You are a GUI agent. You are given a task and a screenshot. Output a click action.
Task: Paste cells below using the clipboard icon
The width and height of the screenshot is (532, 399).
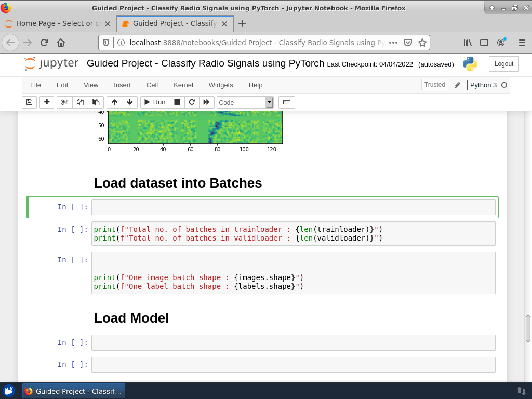[96, 102]
